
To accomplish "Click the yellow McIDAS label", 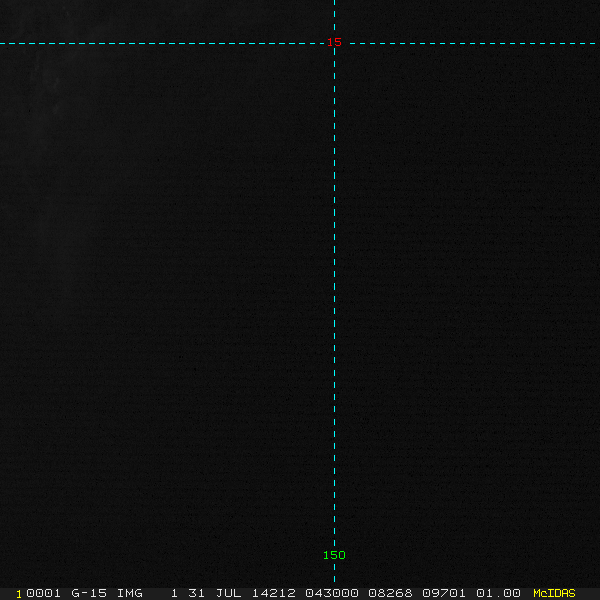I will click(x=554, y=593).
